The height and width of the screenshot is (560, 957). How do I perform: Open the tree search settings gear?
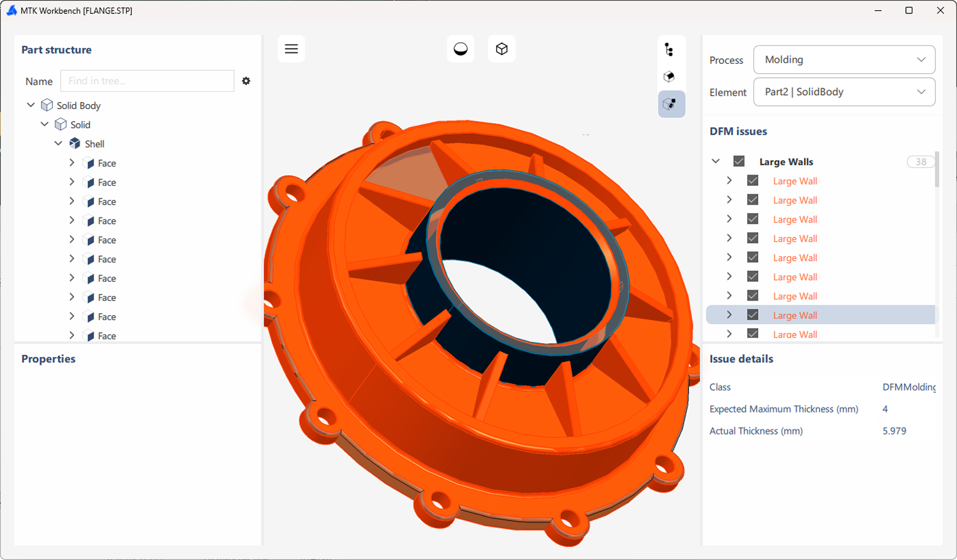(x=246, y=81)
